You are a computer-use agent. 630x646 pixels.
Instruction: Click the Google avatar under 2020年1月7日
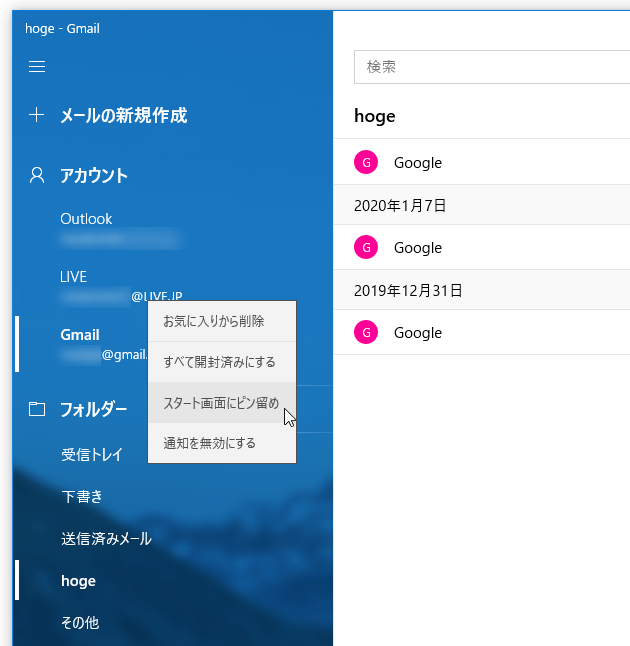tap(365, 247)
